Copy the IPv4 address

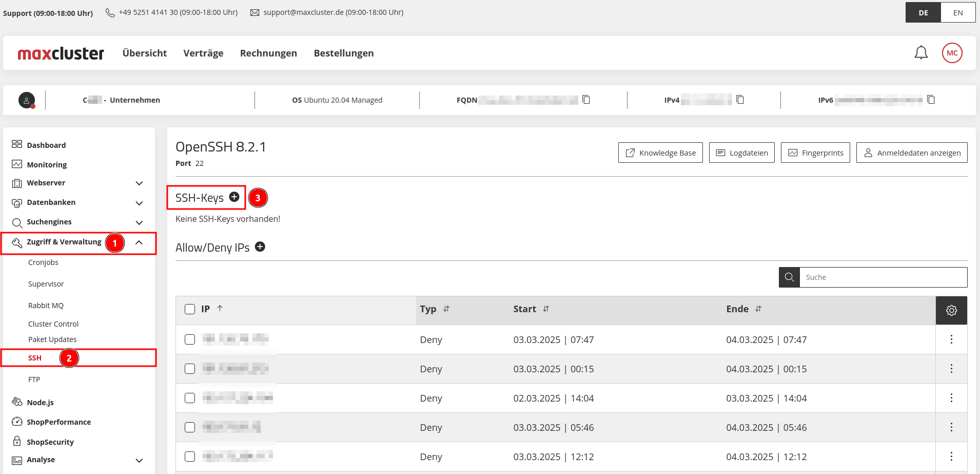pyautogui.click(x=740, y=100)
